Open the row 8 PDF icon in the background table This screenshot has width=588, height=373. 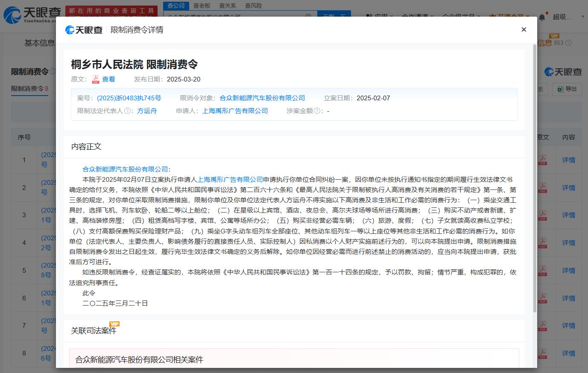[542, 353]
